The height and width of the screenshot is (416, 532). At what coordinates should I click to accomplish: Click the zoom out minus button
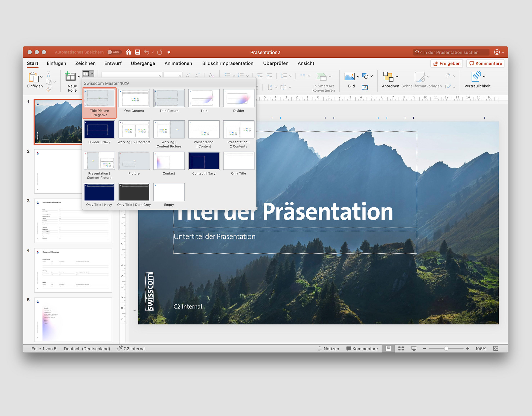coord(424,348)
